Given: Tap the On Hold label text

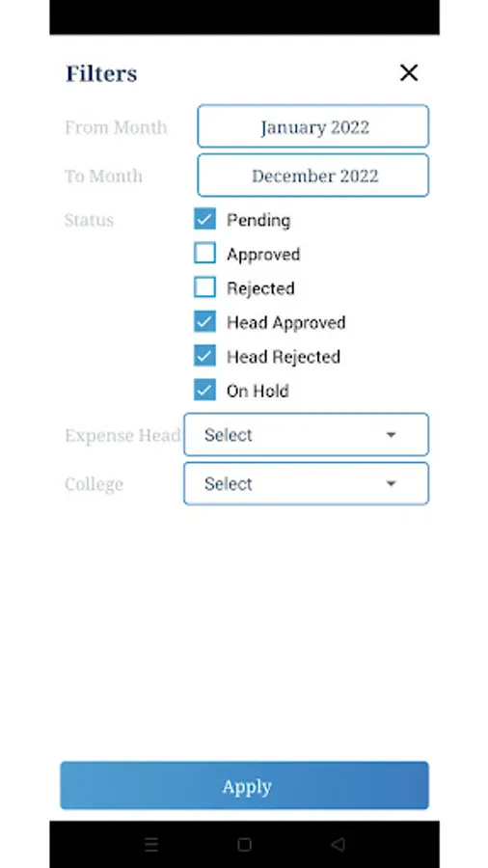Looking at the screenshot, I should (x=258, y=391).
